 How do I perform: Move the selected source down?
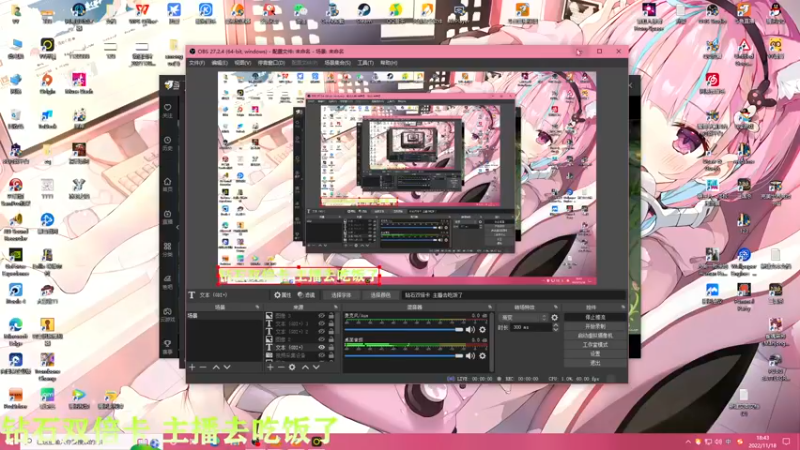(x=316, y=367)
